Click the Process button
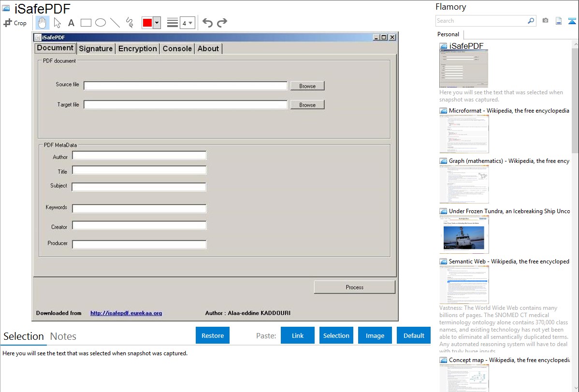The height and width of the screenshot is (392, 579). pos(354,287)
